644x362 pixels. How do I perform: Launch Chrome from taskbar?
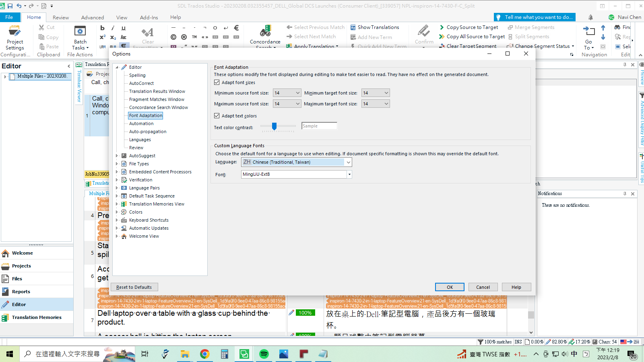[x=205, y=354]
